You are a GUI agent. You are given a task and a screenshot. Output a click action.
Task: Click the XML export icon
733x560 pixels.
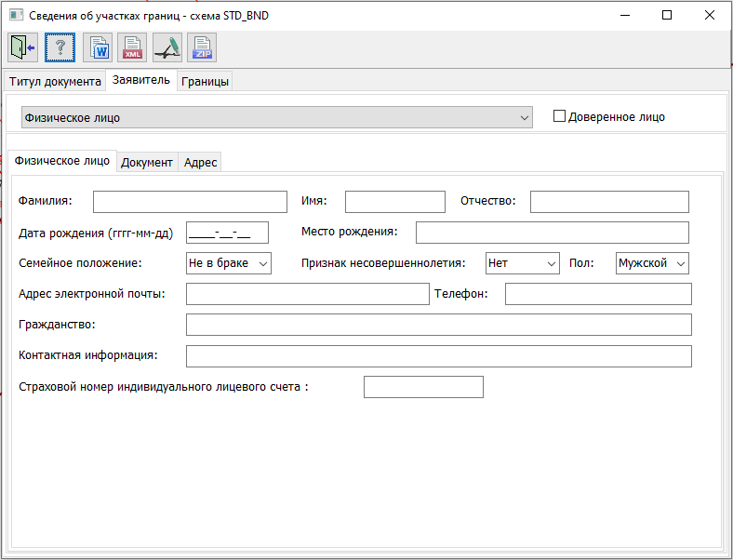[133, 47]
